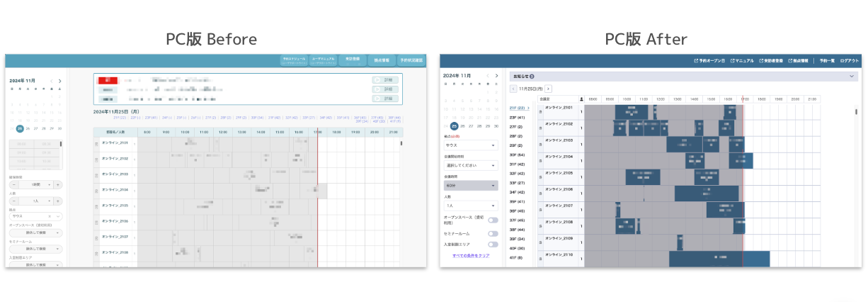Increase 人数 with plus button in Before

click(x=58, y=201)
